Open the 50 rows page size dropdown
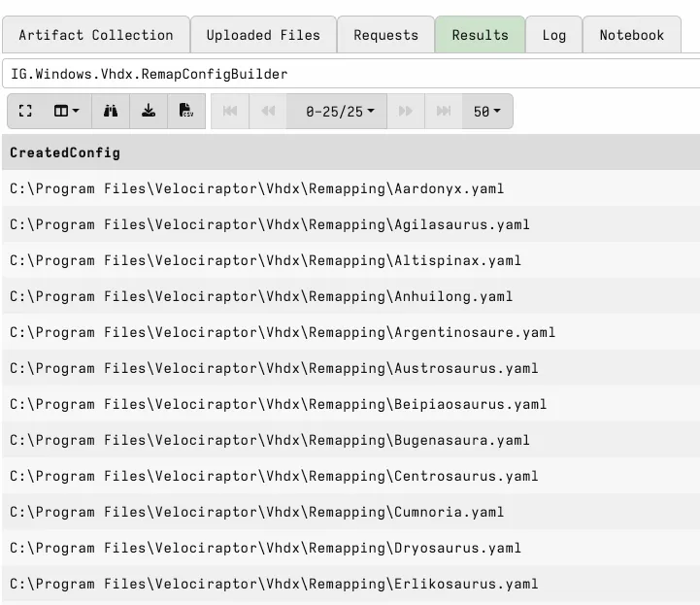 [487, 112]
